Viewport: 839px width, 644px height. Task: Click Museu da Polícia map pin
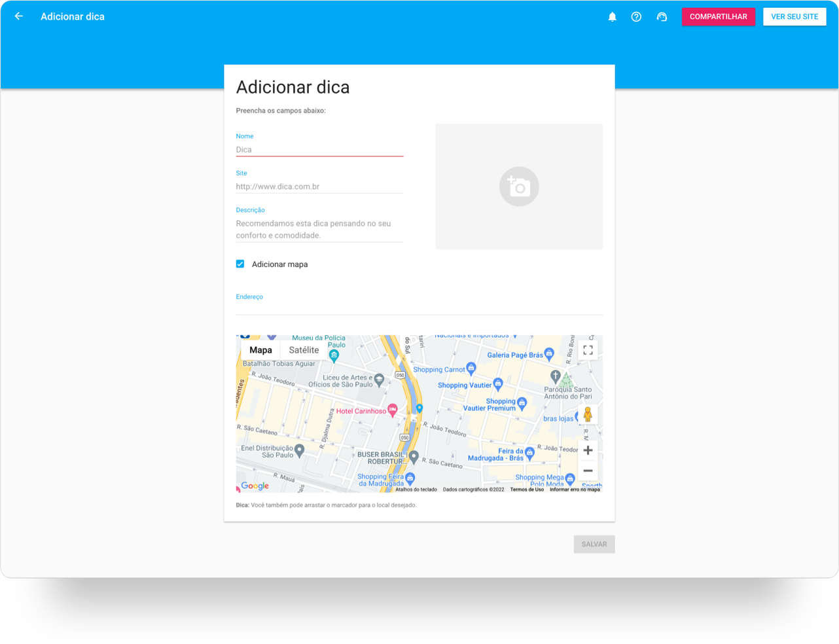click(x=334, y=355)
